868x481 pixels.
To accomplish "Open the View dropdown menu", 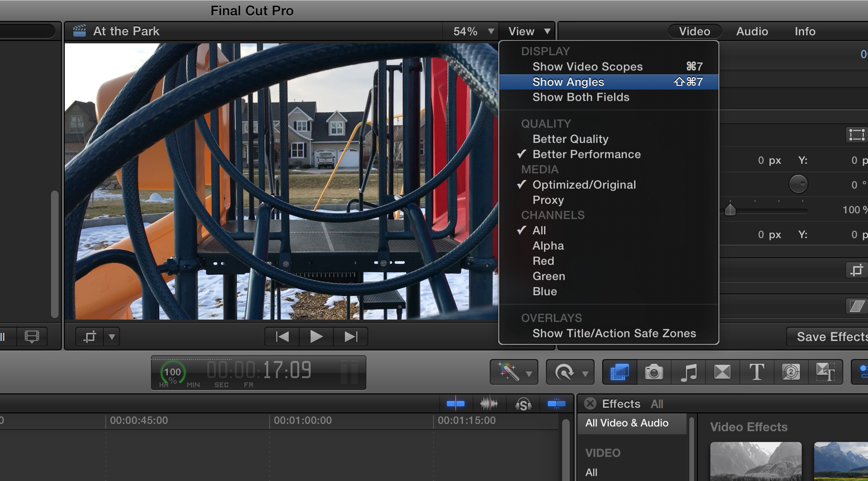I will pos(528,31).
